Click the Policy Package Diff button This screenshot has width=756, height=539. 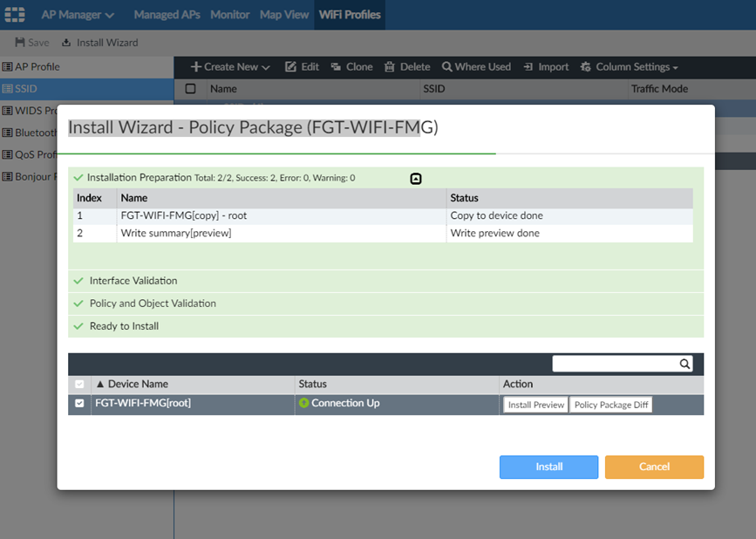(610, 405)
